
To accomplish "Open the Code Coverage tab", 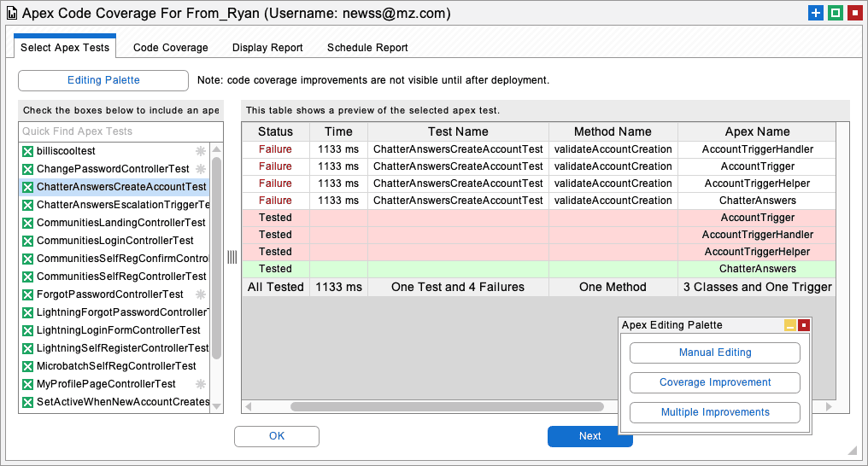I will [x=171, y=48].
